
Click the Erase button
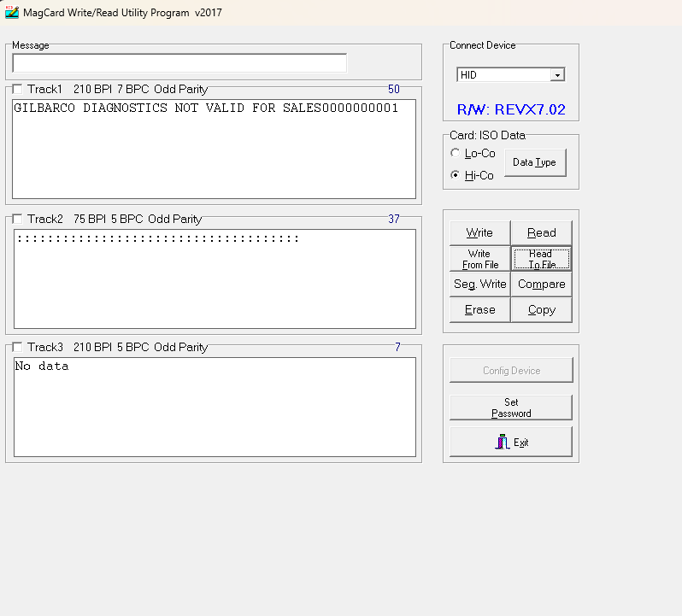coord(479,310)
